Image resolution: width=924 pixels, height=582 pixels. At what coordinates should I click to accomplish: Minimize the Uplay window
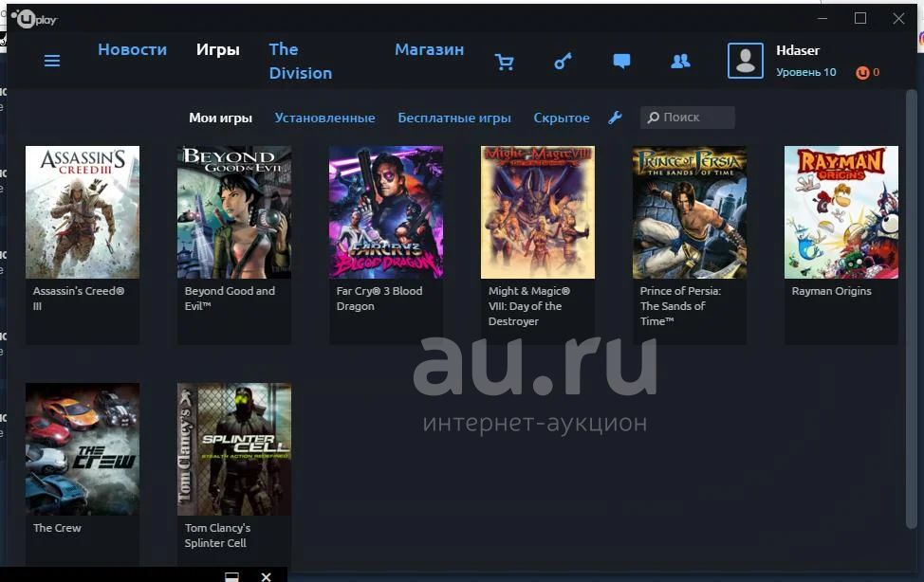822,19
